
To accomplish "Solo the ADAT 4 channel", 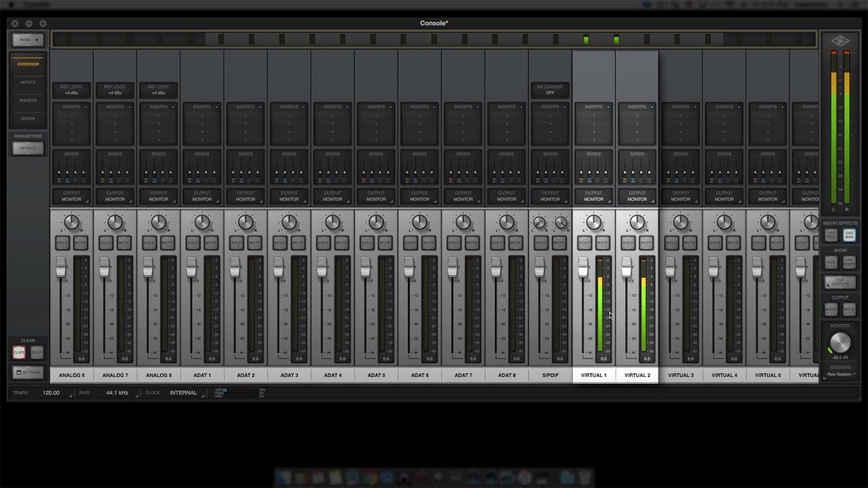I will coord(323,242).
